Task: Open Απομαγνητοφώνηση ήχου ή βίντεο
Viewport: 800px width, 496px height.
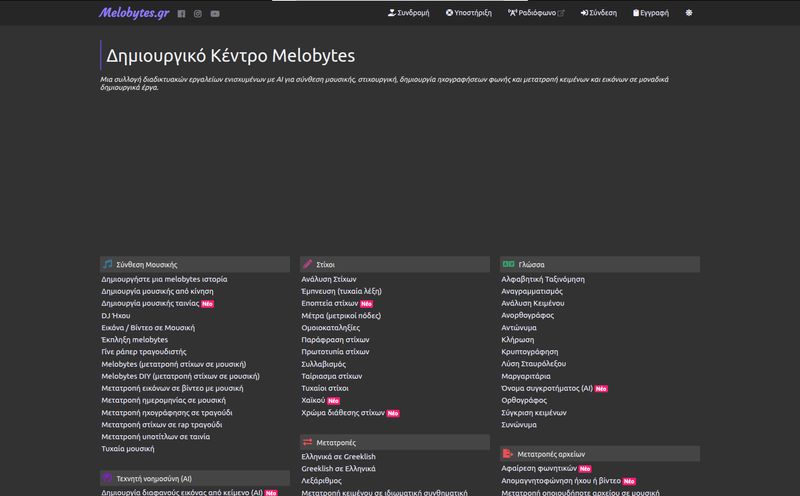Action: point(561,481)
